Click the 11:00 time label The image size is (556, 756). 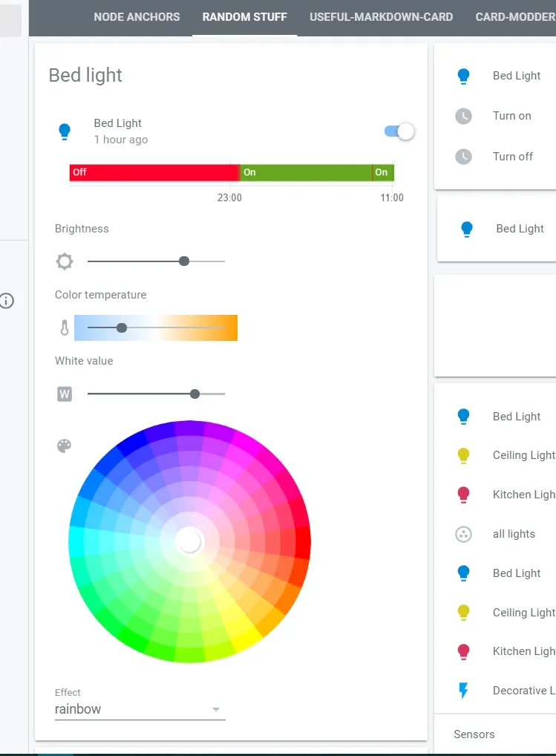(392, 198)
